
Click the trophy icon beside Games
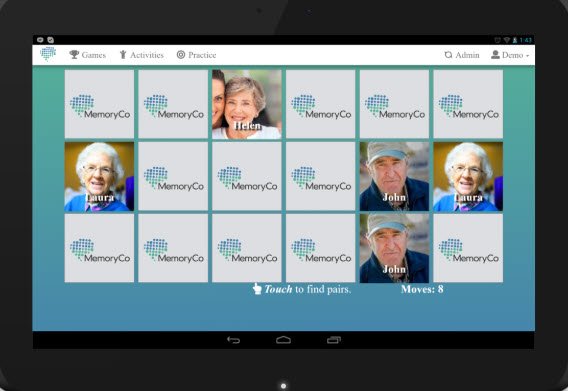74,55
